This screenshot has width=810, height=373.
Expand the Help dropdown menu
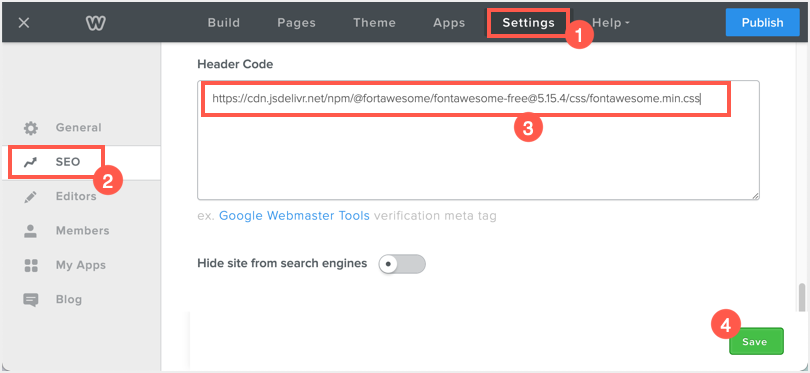tap(611, 23)
